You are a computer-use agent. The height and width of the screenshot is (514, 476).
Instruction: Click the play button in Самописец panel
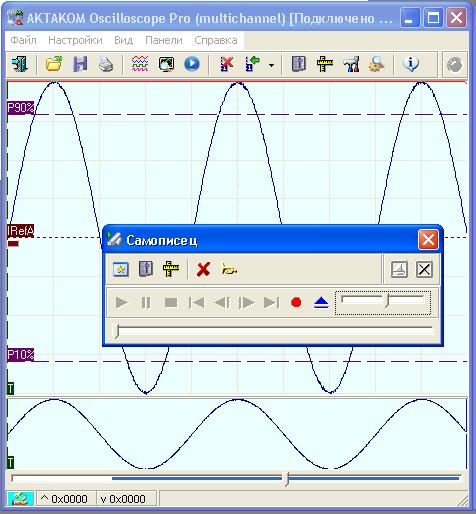coord(121,303)
